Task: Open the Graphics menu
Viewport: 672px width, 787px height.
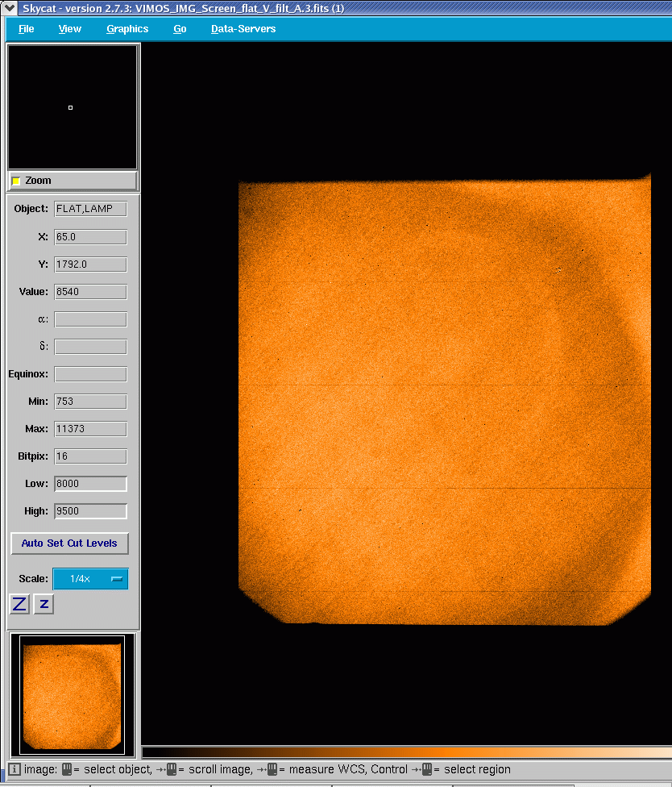Action: point(127,29)
